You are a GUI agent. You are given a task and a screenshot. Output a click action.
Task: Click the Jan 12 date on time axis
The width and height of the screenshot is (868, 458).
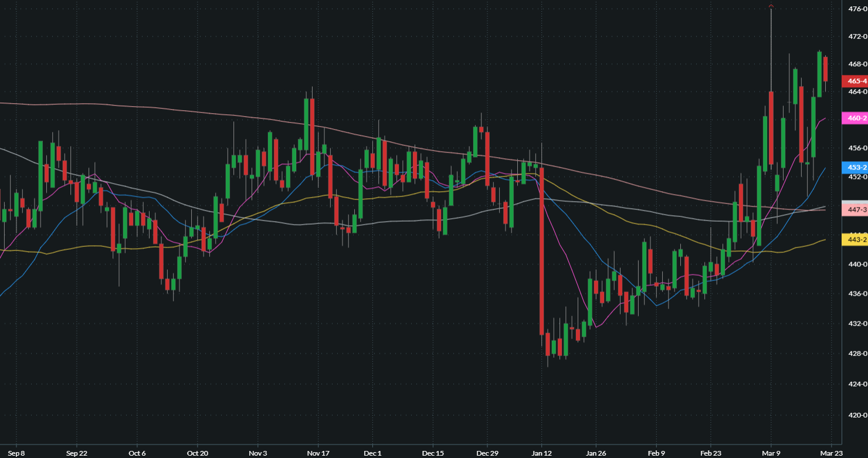pyautogui.click(x=542, y=453)
